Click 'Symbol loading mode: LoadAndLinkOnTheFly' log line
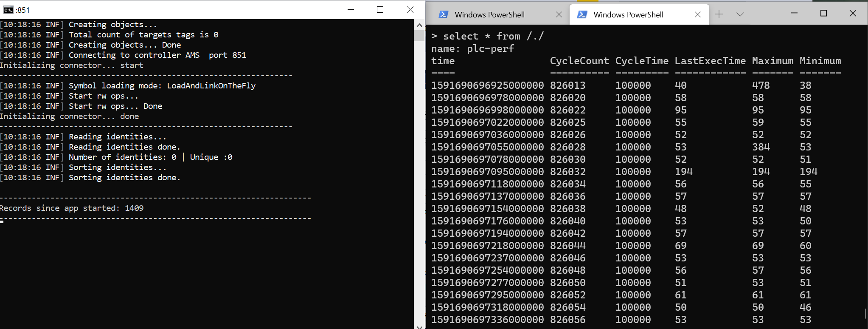The image size is (868, 329). point(128,86)
